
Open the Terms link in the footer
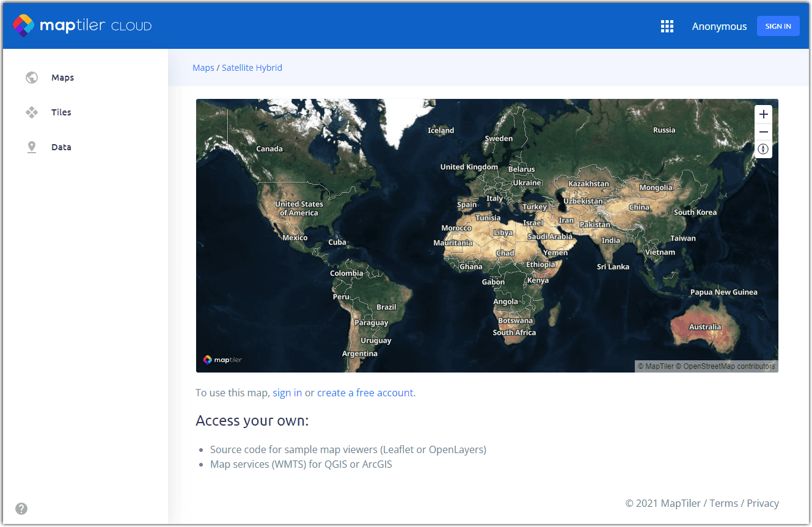[724, 503]
